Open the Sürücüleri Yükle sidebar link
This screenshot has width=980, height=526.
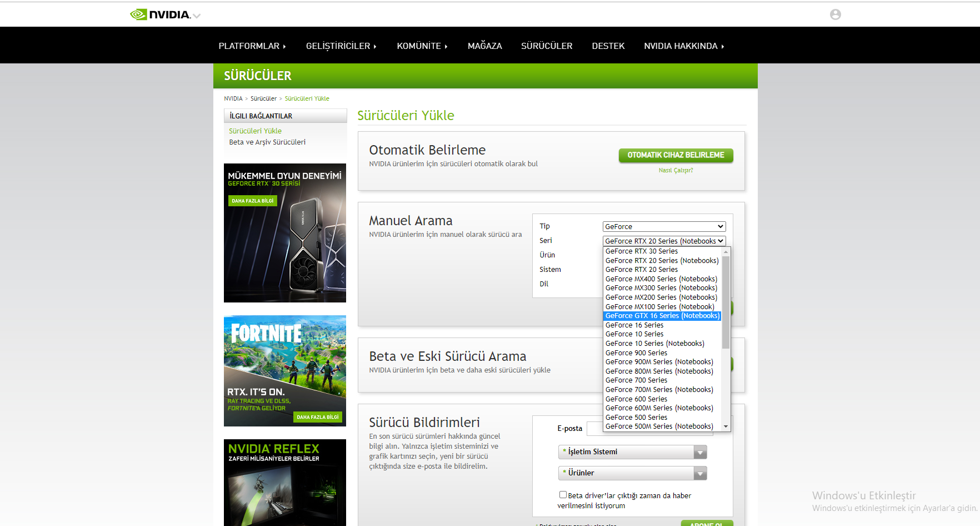point(256,131)
